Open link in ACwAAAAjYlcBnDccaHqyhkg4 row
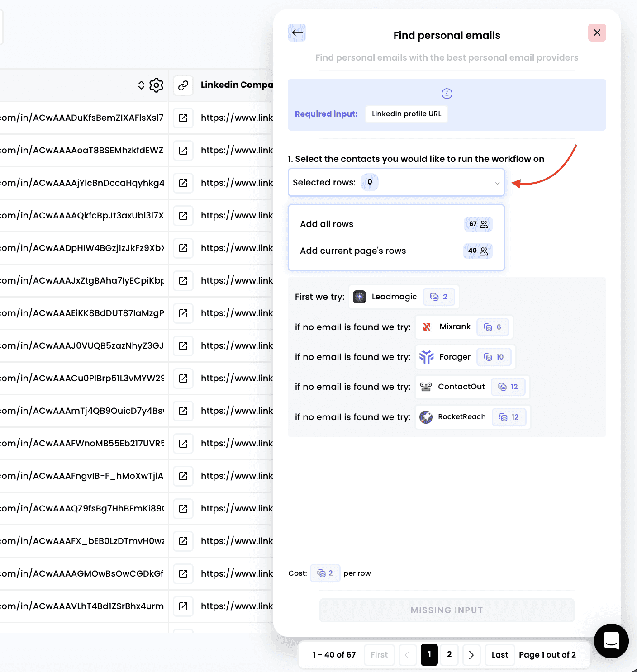This screenshot has height=672, width=637. (183, 183)
